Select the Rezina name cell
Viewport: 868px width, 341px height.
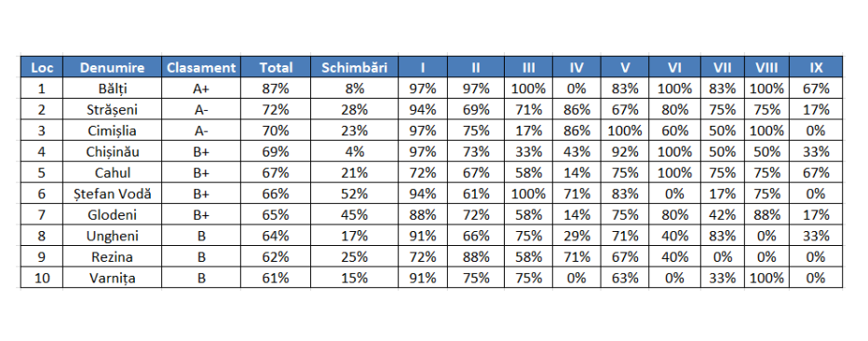[113, 257]
